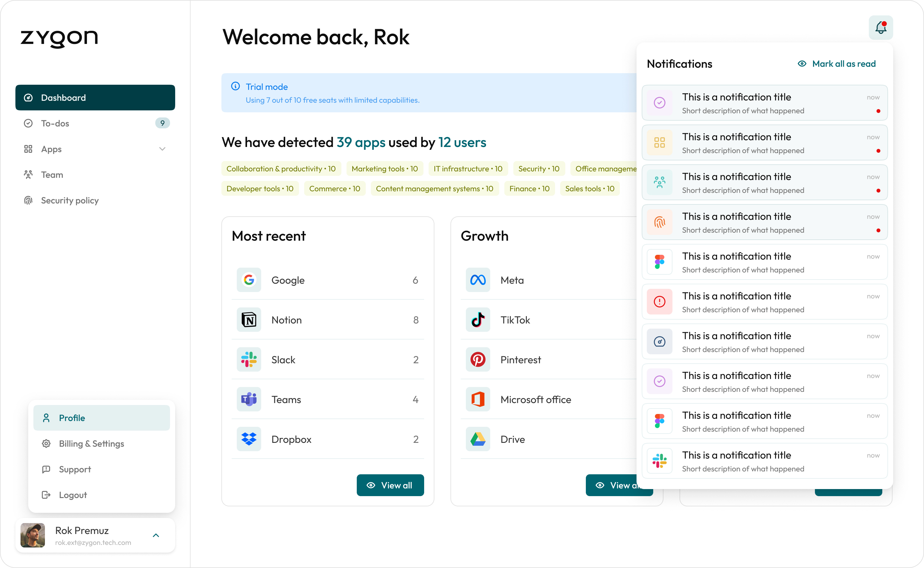Select the Dropbox app icon
Viewport: 924px width, 568px height.
249,439
